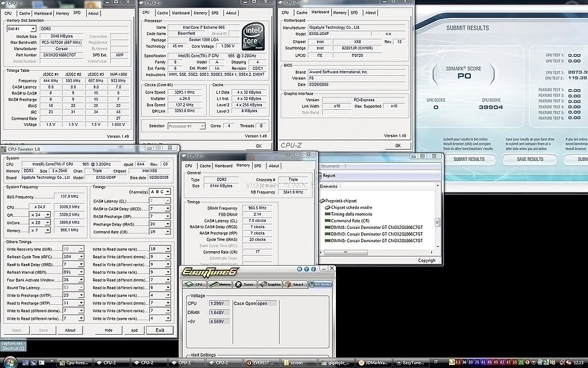Switch to the Mainboard tab in CPU-Z SPD window
The image size is (588, 368).
[x=42, y=13]
